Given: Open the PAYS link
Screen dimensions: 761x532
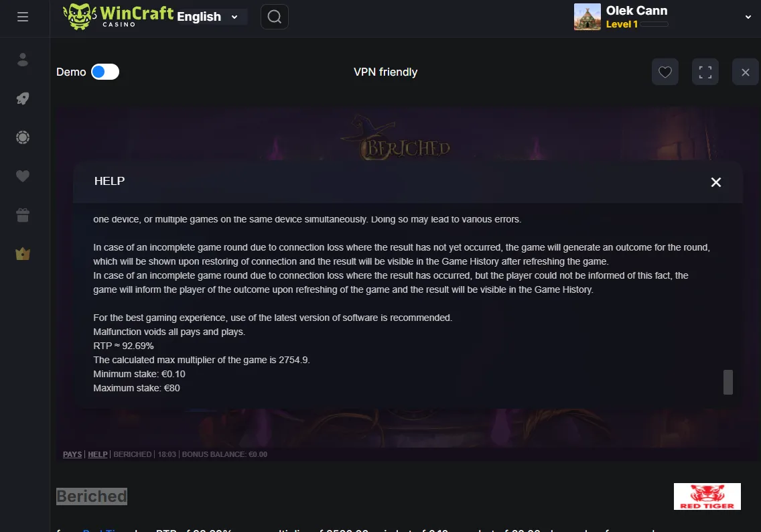Looking at the screenshot, I should click(x=72, y=454).
